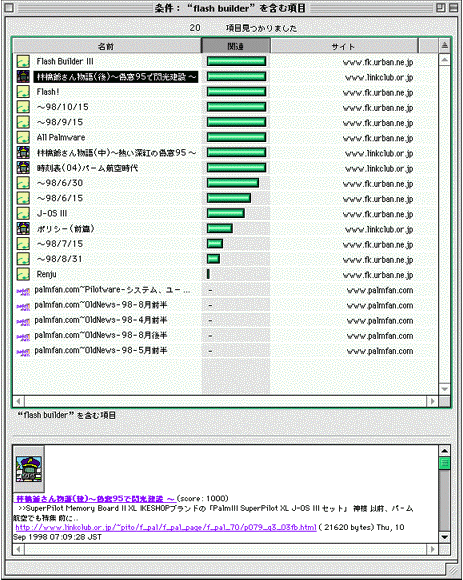Viewport: 463px width, 580px height.
Task: Open the purple title link in preview pane
Action: 95,499
